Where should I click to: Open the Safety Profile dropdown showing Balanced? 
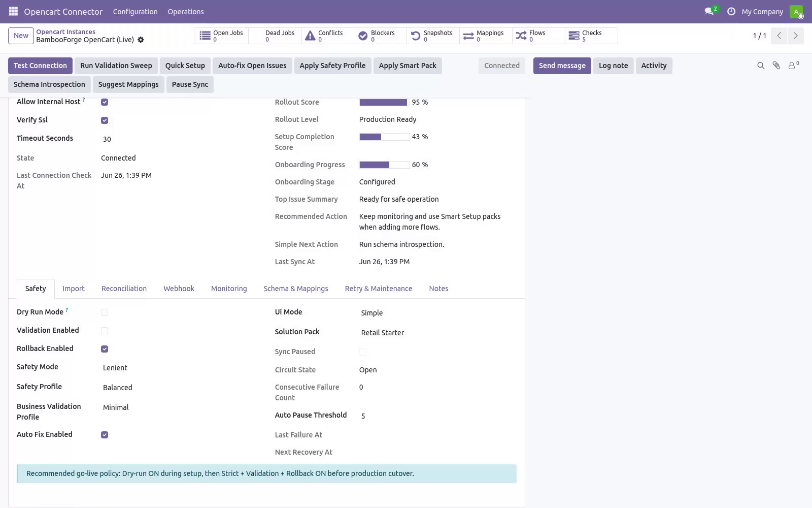point(179,388)
